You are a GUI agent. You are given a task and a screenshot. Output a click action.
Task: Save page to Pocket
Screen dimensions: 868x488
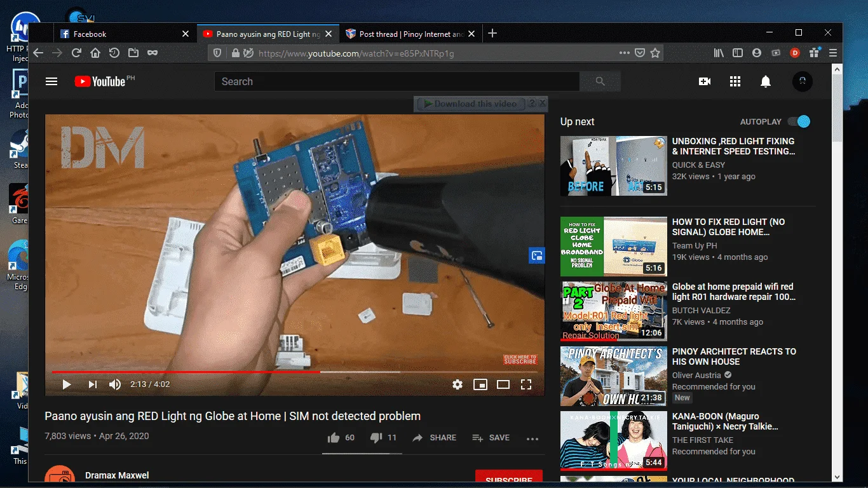click(x=641, y=53)
